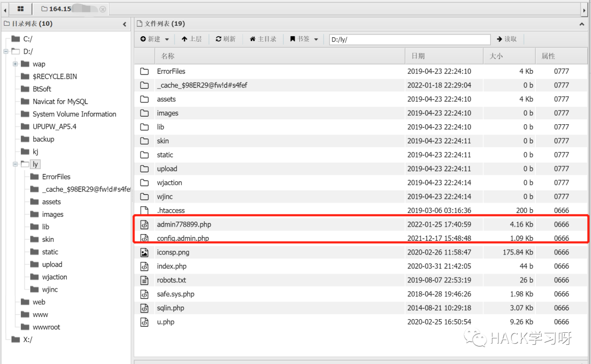Click the index.php code file icon
This screenshot has height=364, width=591.
(144, 267)
